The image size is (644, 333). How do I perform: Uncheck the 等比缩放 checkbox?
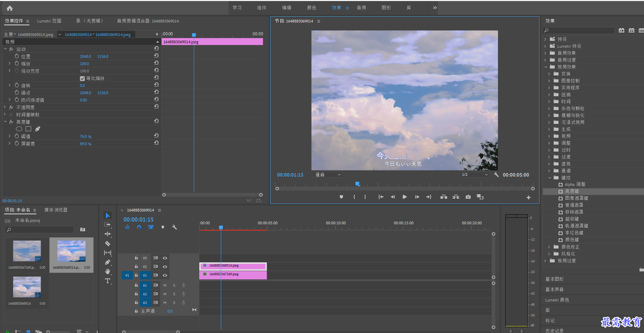point(82,79)
